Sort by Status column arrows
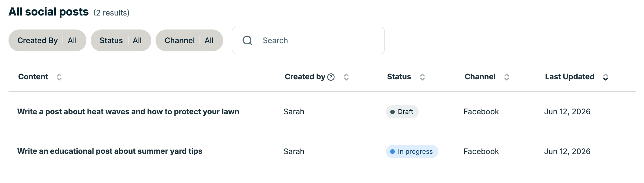Screen dimensions: 644x183 (422, 77)
